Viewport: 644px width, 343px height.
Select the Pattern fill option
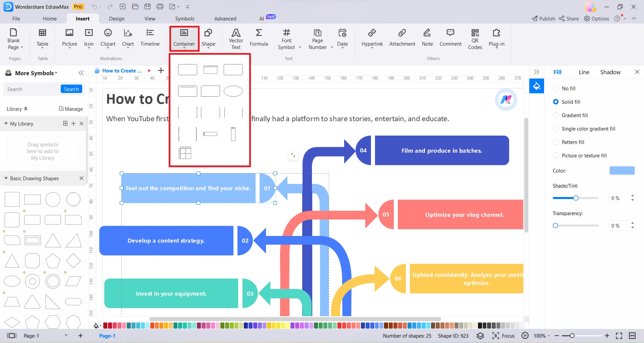[569, 142]
